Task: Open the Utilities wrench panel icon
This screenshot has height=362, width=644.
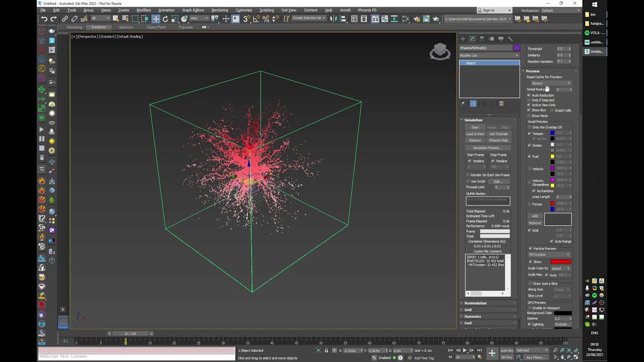Action: click(x=510, y=39)
